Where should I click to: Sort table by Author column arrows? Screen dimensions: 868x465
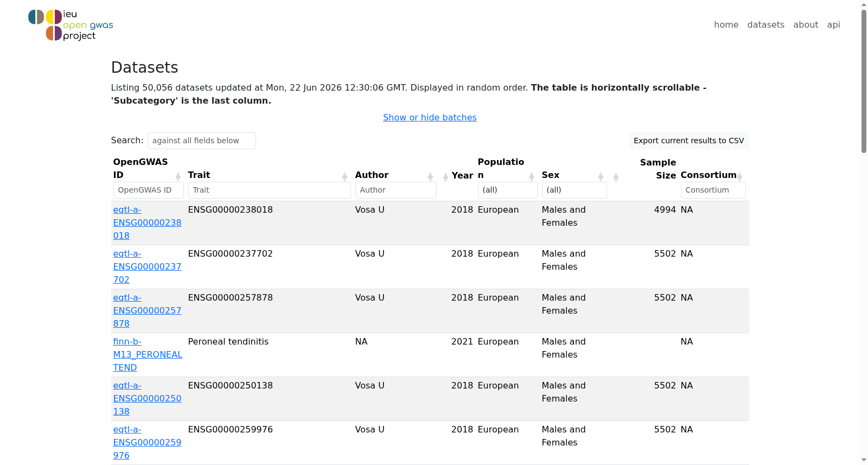coord(430,176)
